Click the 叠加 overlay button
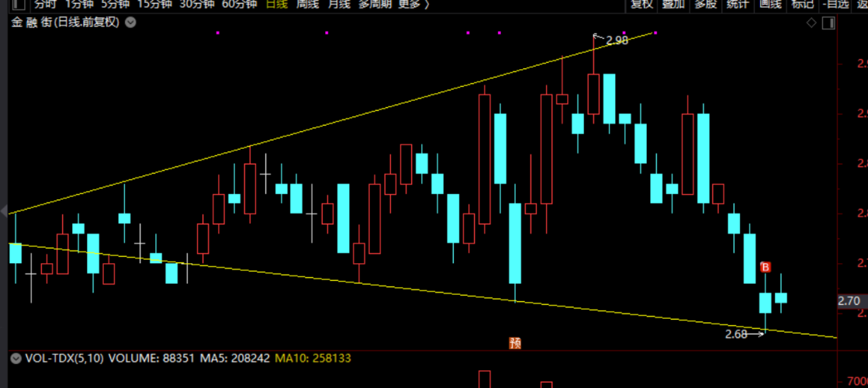The height and width of the screenshot is (388, 868). (674, 5)
